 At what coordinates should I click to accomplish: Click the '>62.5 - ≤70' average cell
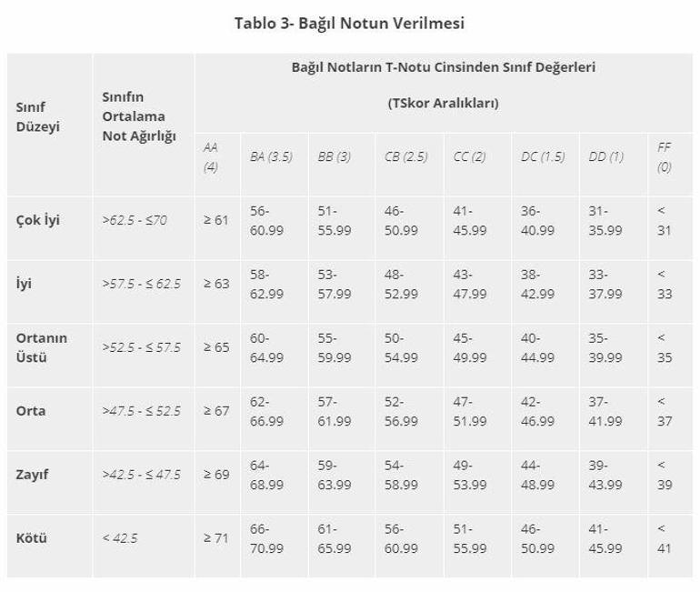(135, 220)
